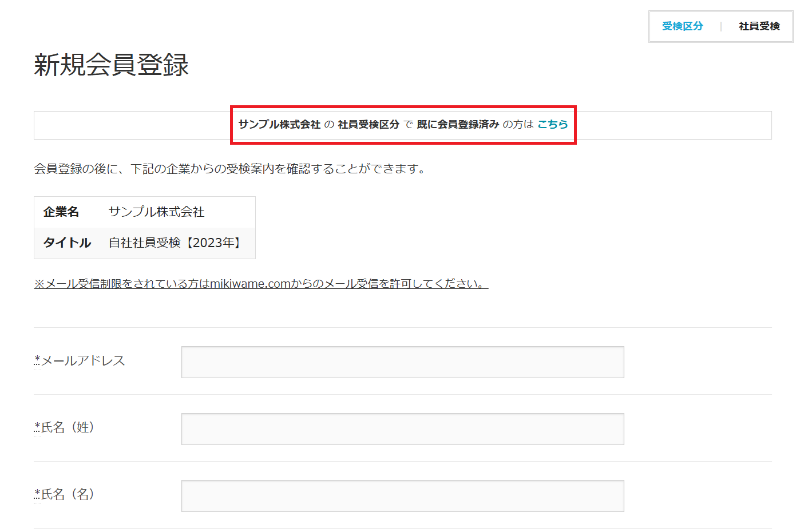Focus the 氏名（名） first name field
This screenshot has width=808, height=532.
click(402, 495)
